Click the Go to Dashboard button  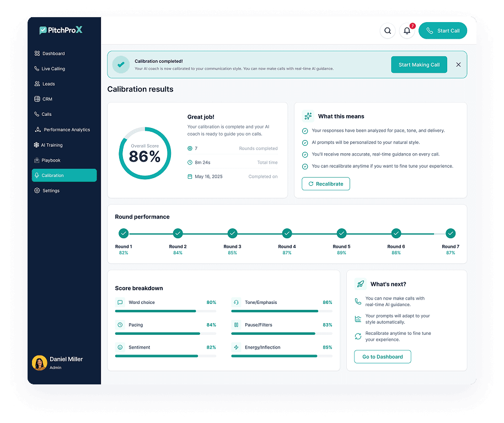point(383,357)
